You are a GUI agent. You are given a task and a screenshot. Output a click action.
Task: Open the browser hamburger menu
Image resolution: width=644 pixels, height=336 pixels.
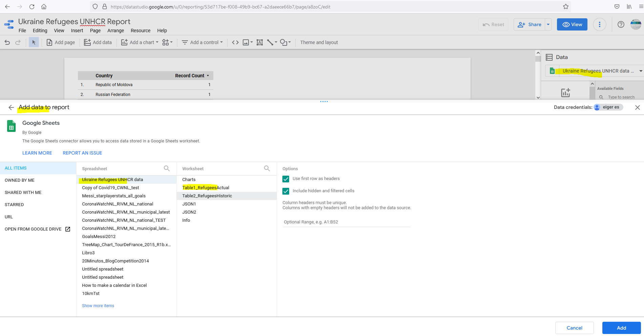click(641, 6)
